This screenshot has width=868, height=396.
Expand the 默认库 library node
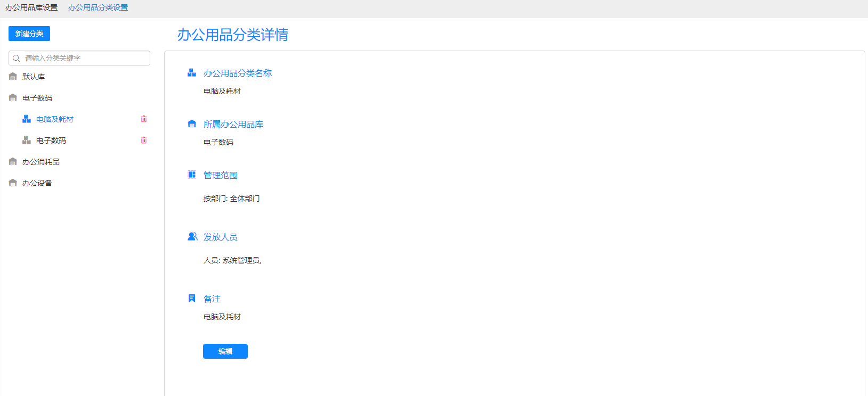click(x=34, y=77)
